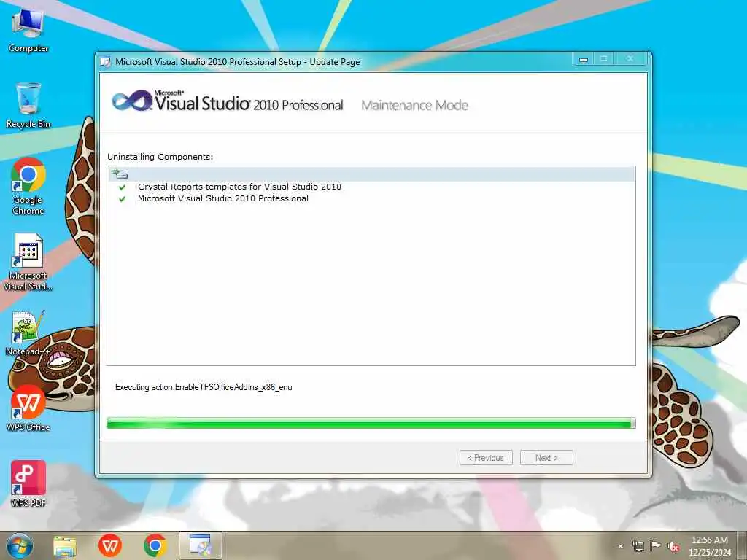Open the WPS PDF desktop shortcut
747x560 pixels.
coord(28,484)
